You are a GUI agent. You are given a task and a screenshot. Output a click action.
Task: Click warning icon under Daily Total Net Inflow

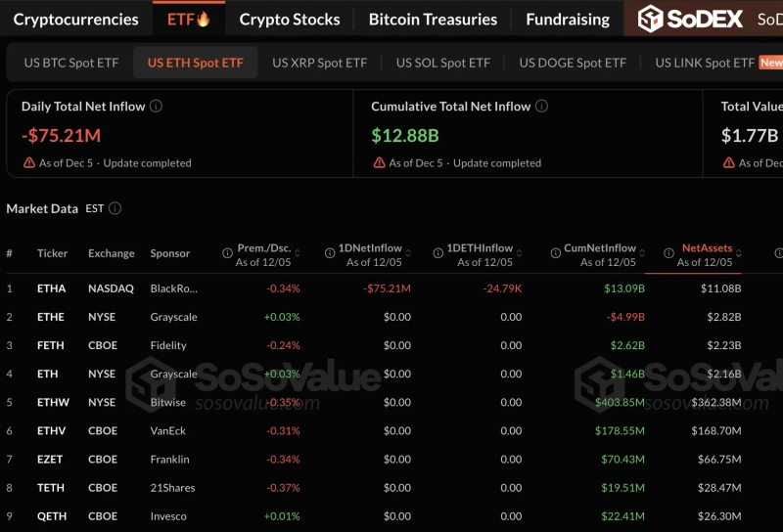pos(29,163)
